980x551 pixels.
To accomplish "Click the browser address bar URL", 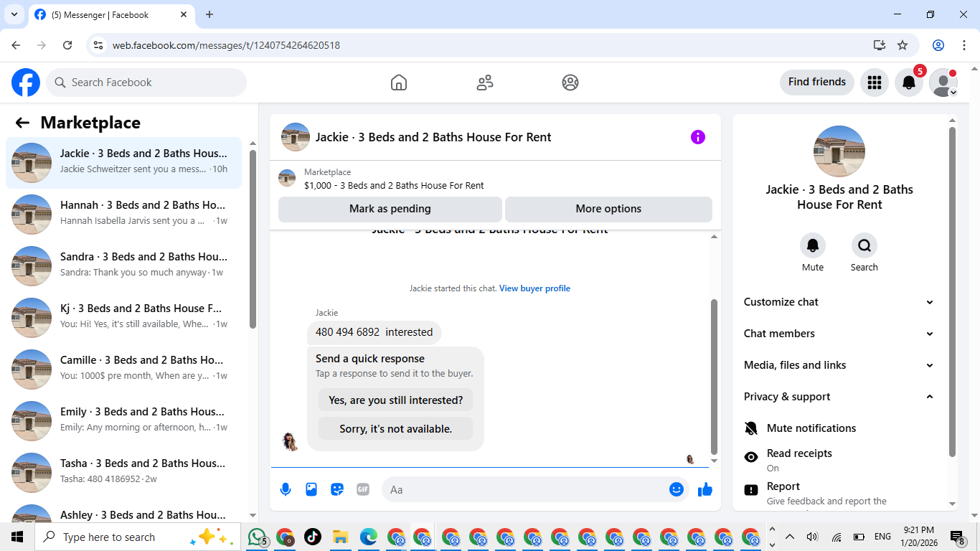I will [226, 45].
